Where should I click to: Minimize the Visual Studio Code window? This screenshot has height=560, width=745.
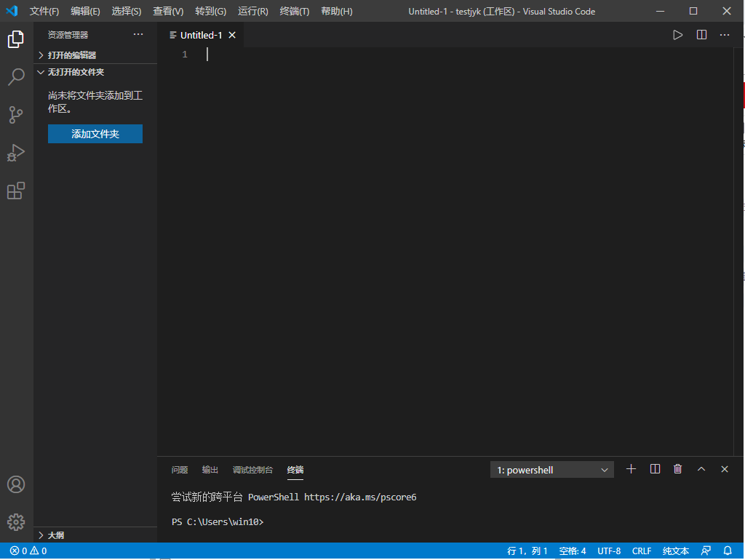click(661, 11)
